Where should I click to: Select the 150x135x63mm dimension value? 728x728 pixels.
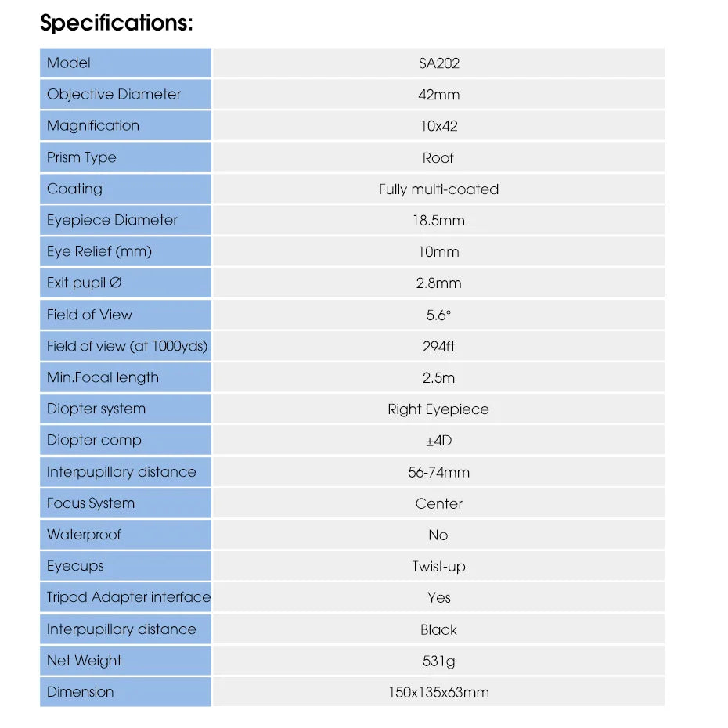coord(438,692)
